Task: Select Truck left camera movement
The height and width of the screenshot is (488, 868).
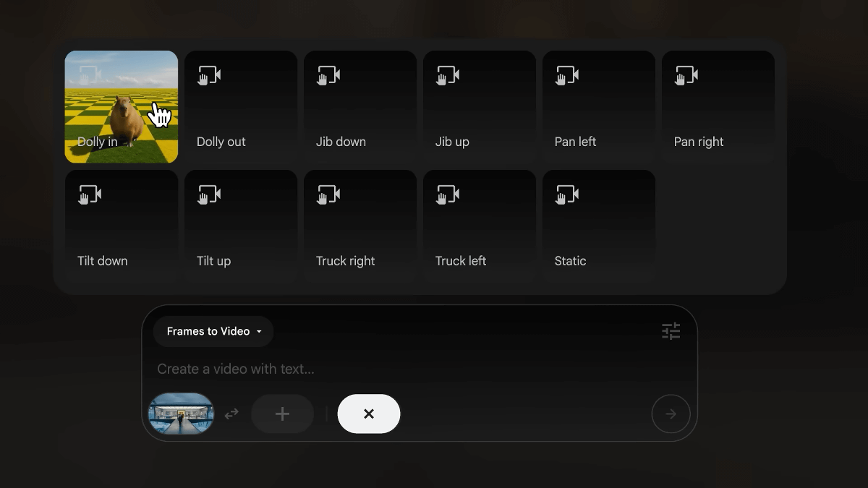Action: tap(480, 226)
